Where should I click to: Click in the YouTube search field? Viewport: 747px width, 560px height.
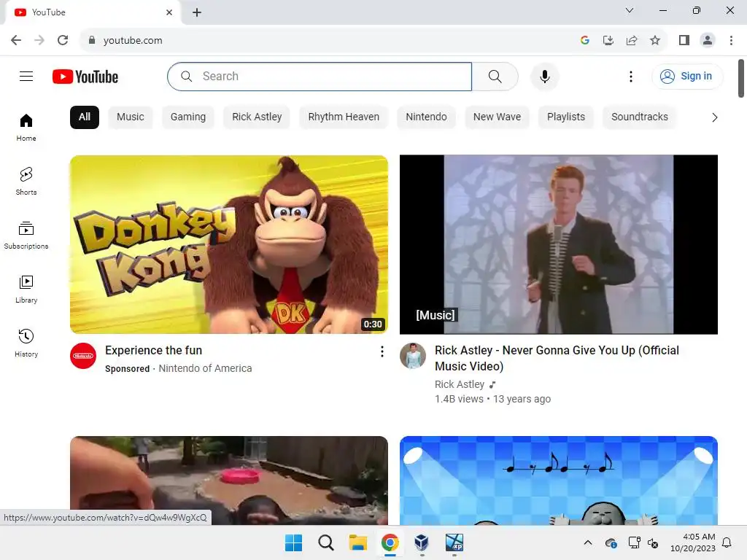pyautogui.click(x=320, y=76)
